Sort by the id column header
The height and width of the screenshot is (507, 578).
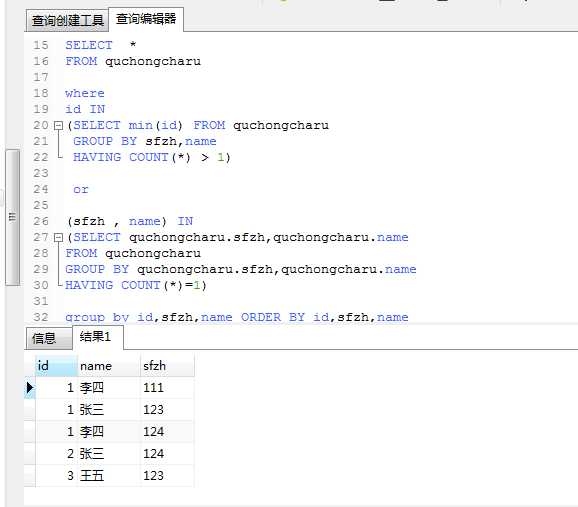(x=56, y=366)
